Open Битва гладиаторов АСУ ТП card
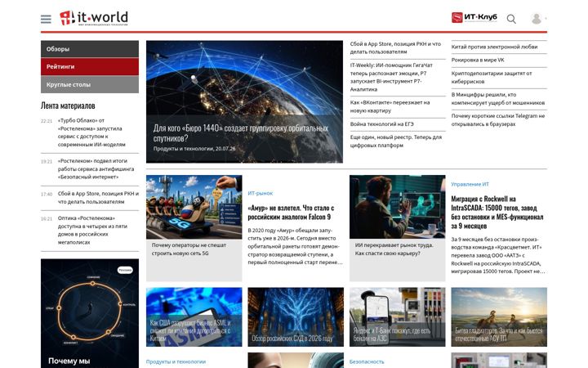Image resolution: width=588 pixels, height=368 pixels. 499,317
